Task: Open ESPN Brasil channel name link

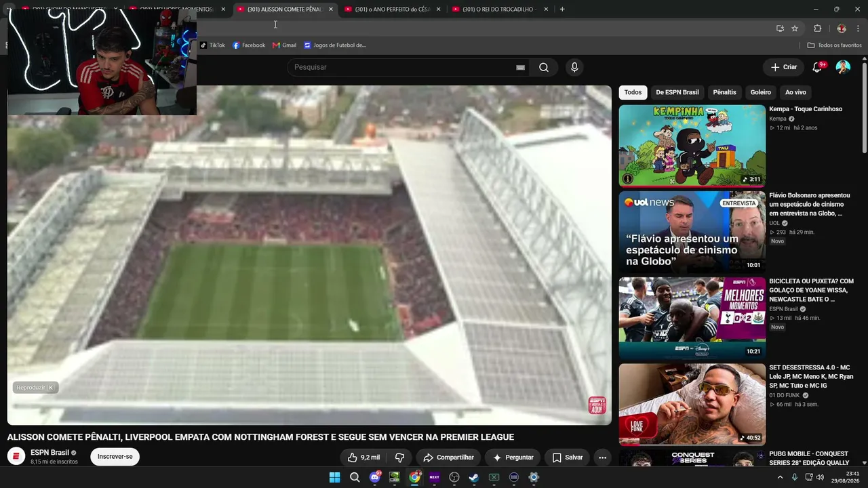Action: [50, 452]
